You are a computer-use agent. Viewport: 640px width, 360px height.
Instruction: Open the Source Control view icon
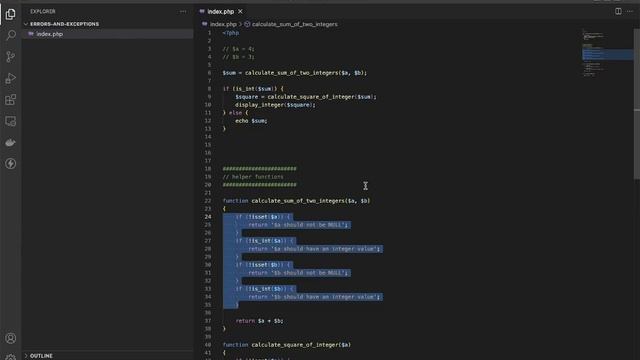[11, 57]
